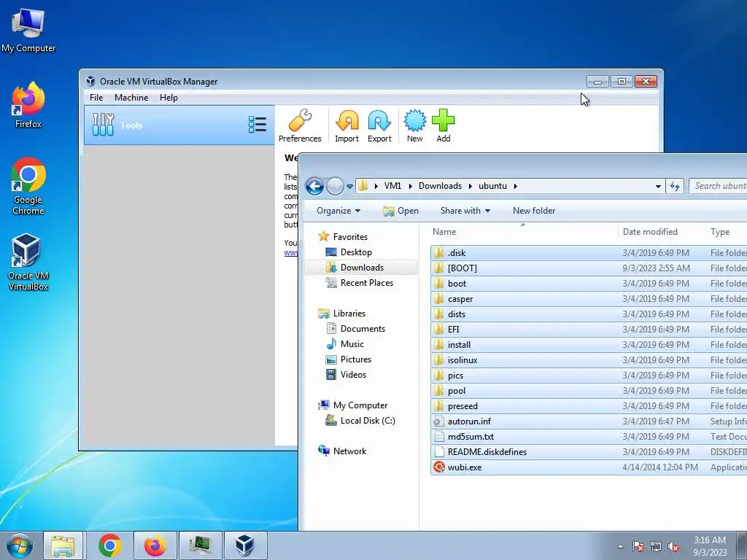The image size is (747, 560).
Task: Open the Help menu in VirtualBox
Action: point(169,98)
